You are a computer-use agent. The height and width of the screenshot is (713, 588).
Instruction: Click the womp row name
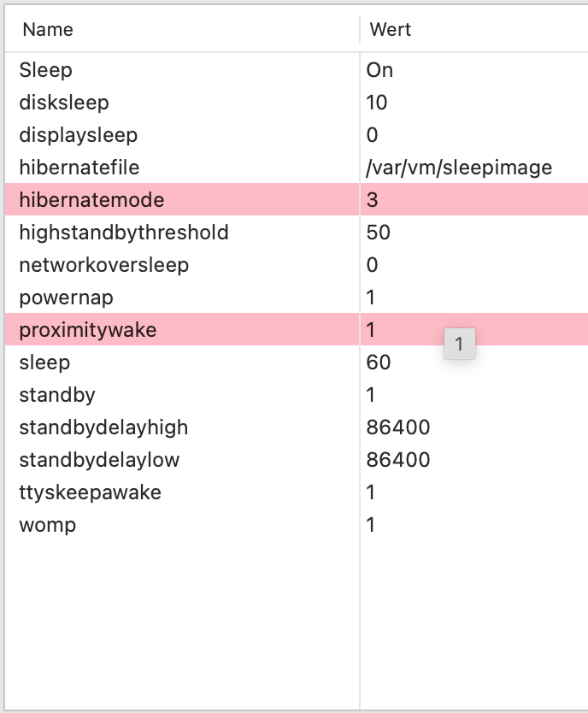(x=48, y=525)
